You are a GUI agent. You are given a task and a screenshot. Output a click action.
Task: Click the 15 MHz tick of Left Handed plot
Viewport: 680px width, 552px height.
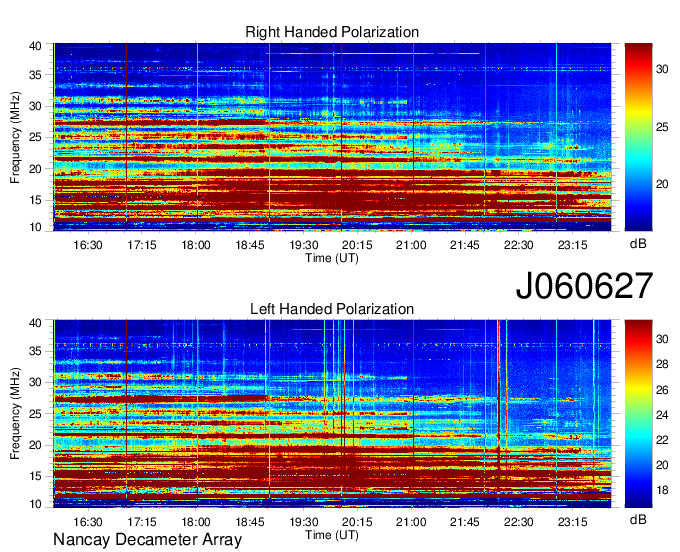click(x=36, y=477)
